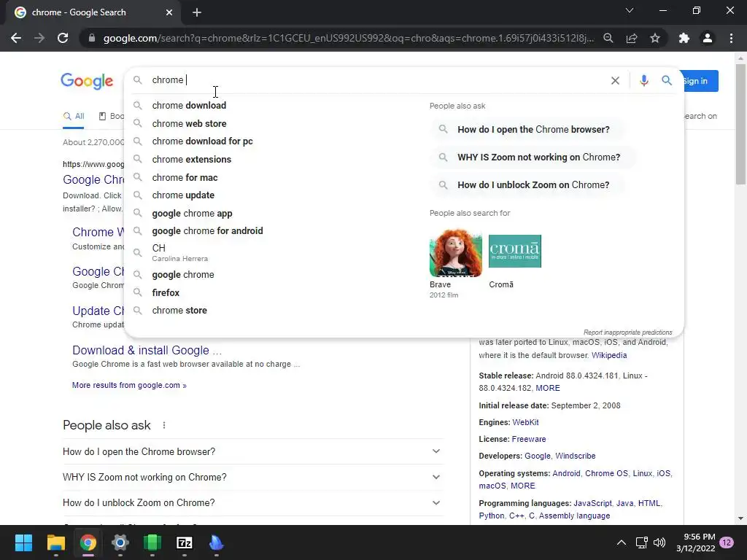The width and height of the screenshot is (747, 560).
Task: Select suggestion chrome for mac
Action: pyautogui.click(x=185, y=177)
